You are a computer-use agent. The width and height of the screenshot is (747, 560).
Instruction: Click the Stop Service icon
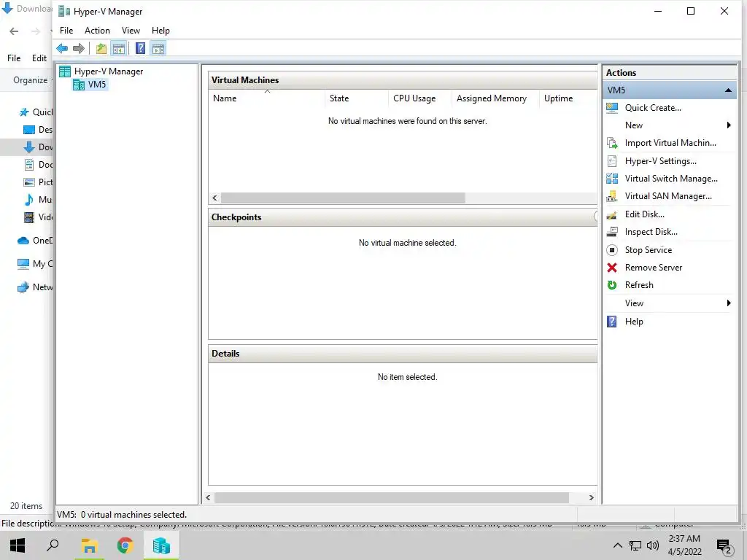pyautogui.click(x=612, y=250)
